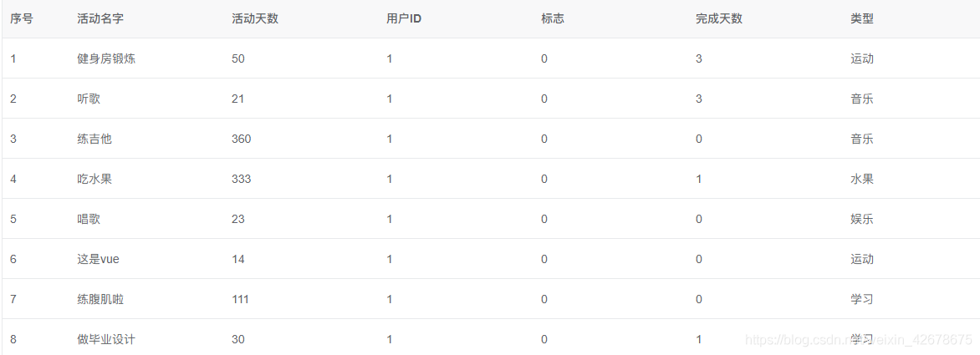Click the 活动天数 column header
The width and height of the screenshot is (980, 355).
(254, 18)
